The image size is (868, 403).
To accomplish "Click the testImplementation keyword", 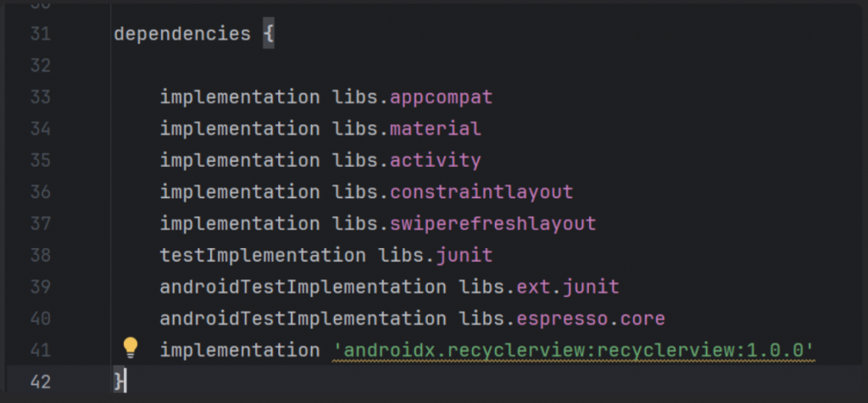I will pos(263,256).
